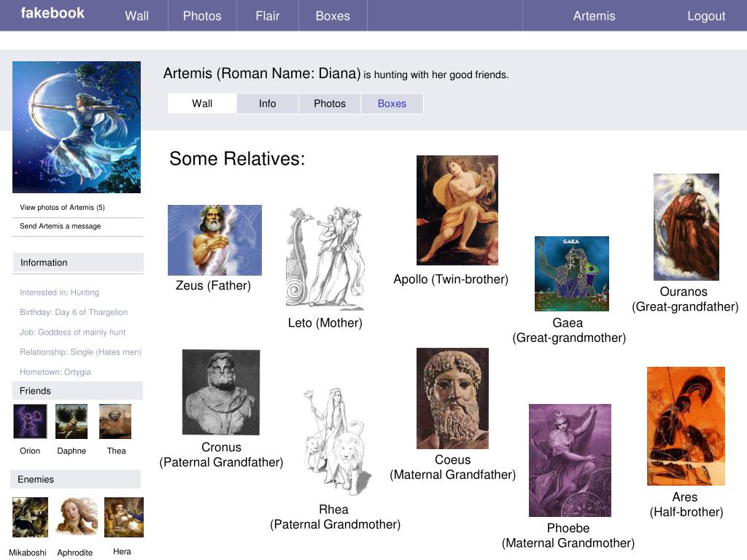Click the Hera name label
The image size is (747, 560).
coord(122,551)
